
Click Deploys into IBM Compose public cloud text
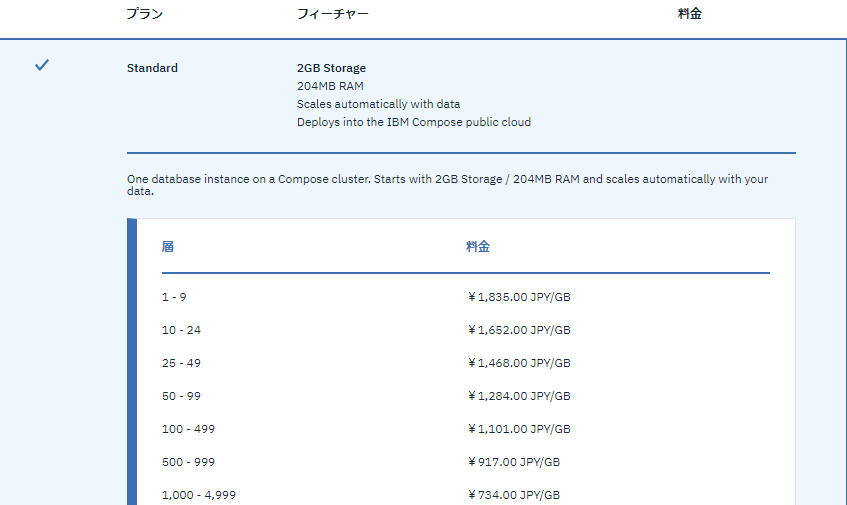(x=414, y=122)
